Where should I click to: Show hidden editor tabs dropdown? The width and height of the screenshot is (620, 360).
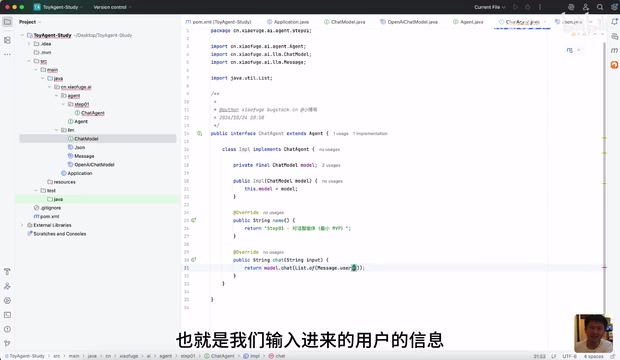pos(591,22)
